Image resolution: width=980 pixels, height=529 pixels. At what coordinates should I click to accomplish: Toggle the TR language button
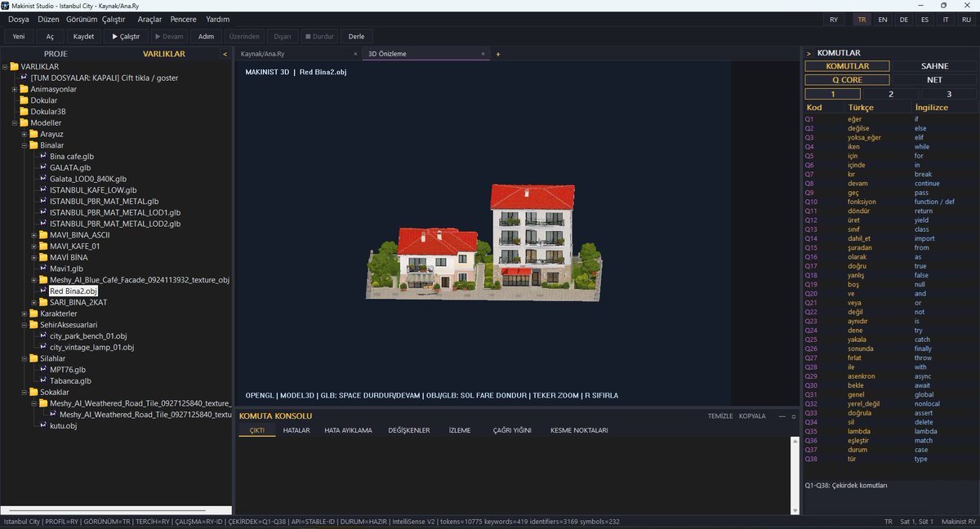[x=862, y=19]
